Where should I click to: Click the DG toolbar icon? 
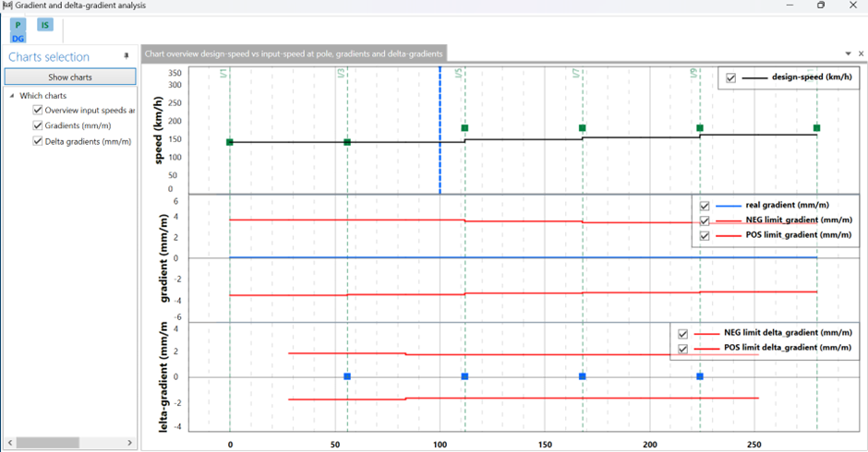tap(18, 38)
